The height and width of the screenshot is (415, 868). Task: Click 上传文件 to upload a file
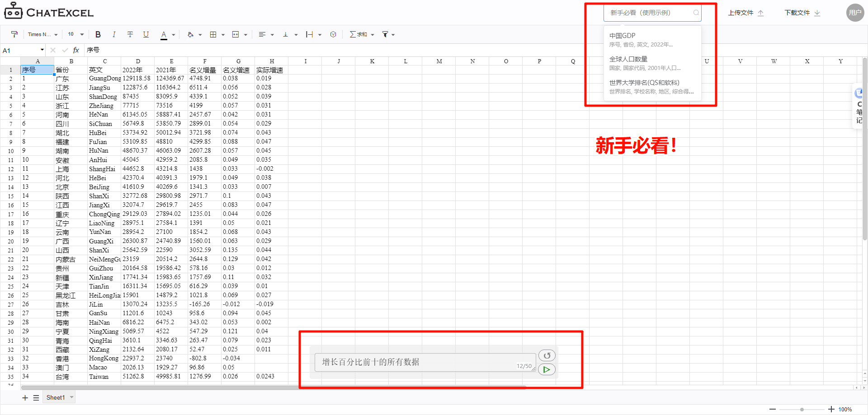[x=745, y=13]
